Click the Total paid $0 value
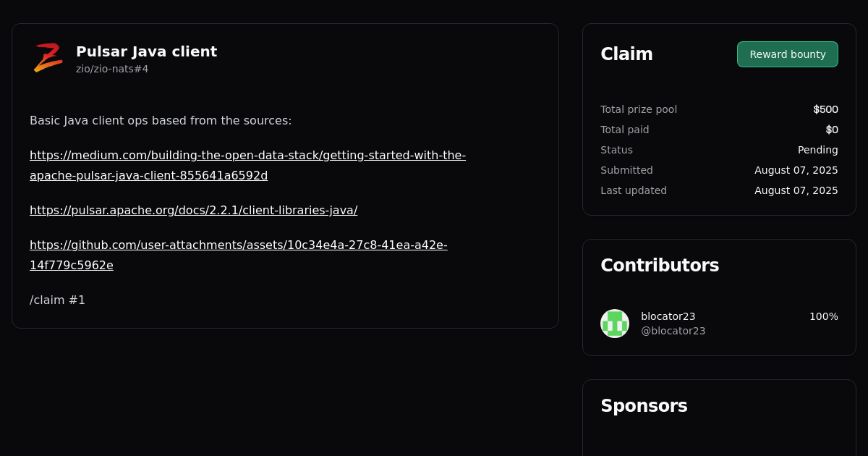The height and width of the screenshot is (456, 868). [832, 130]
